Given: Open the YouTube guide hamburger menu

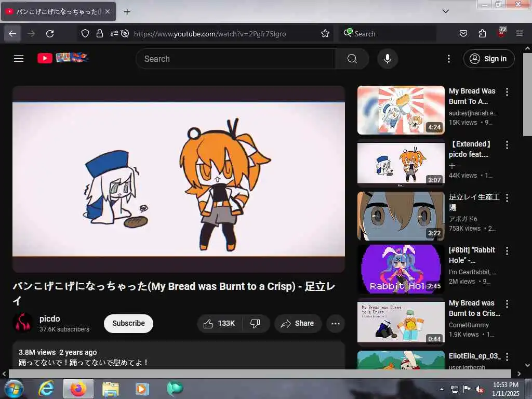Looking at the screenshot, I should point(19,59).
